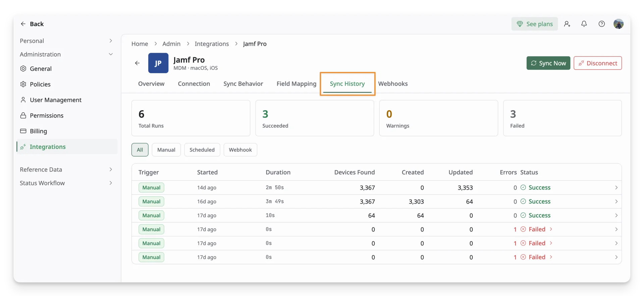The height and width of the screenshot is (296, 644).
Task: Expand the Status Workflow section
Action: (x=66, y=183)
